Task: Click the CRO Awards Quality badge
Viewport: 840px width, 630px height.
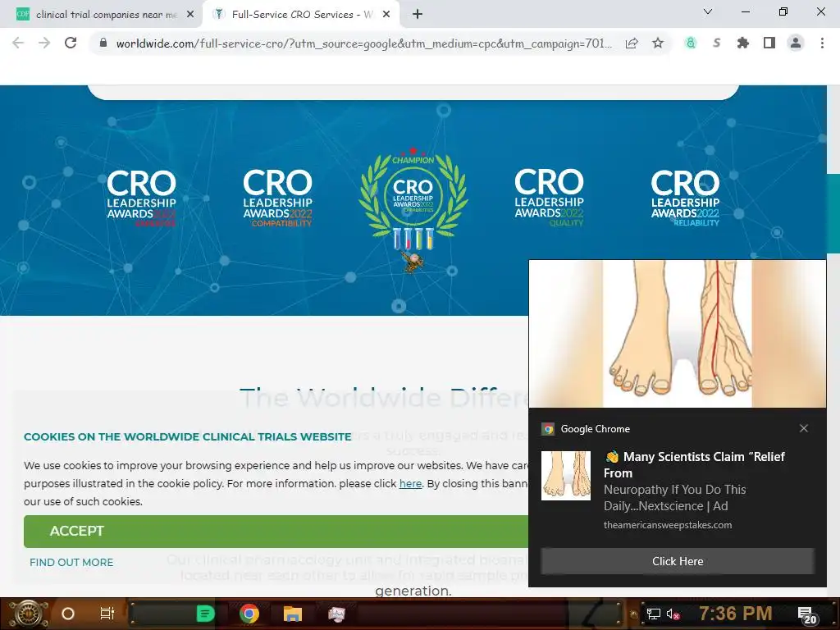Action: tap(549, 198)
